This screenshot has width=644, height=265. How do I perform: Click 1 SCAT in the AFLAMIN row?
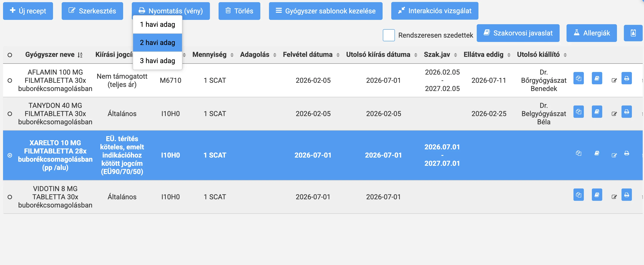[215, 80]
